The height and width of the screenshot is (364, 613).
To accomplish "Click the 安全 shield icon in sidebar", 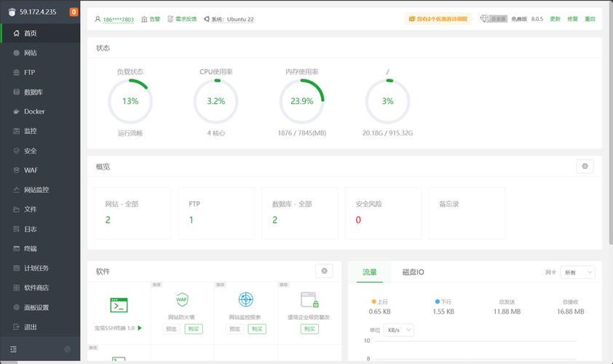I will [17, 151].
